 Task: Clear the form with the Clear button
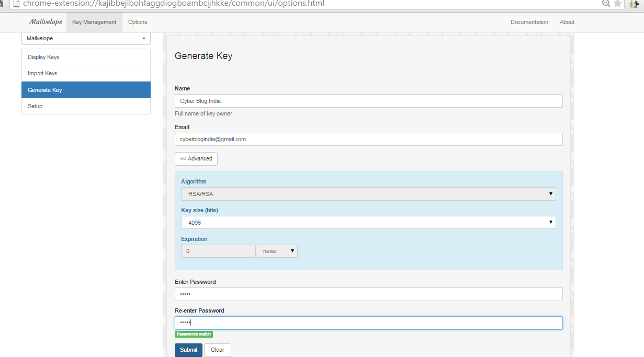tap(218, 350)
